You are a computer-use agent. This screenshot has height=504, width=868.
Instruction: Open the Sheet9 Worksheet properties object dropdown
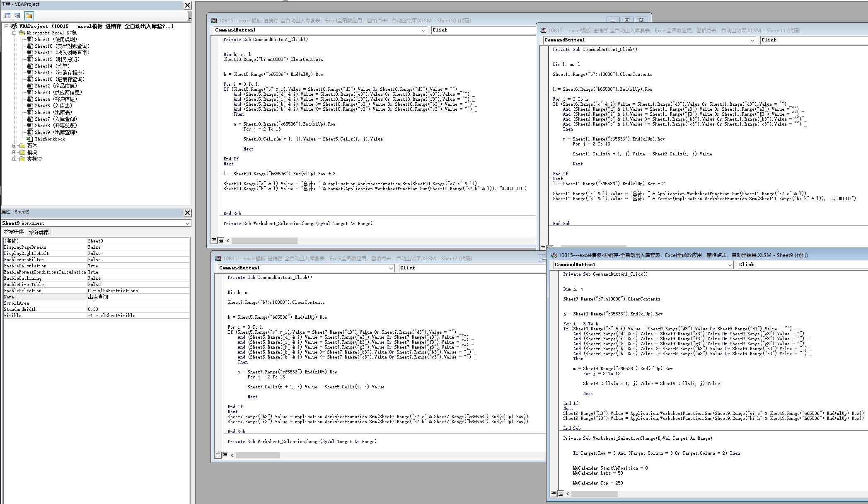click(187, 223)
